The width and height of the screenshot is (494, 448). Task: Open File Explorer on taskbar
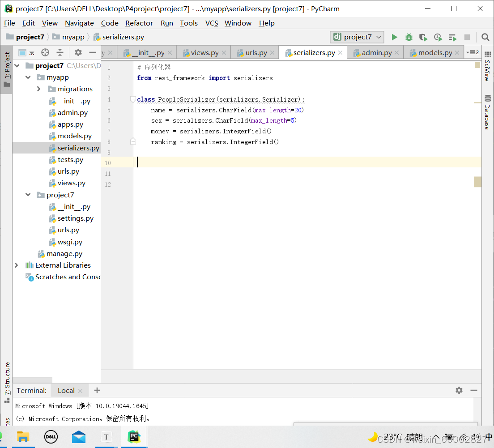point(23,437)
